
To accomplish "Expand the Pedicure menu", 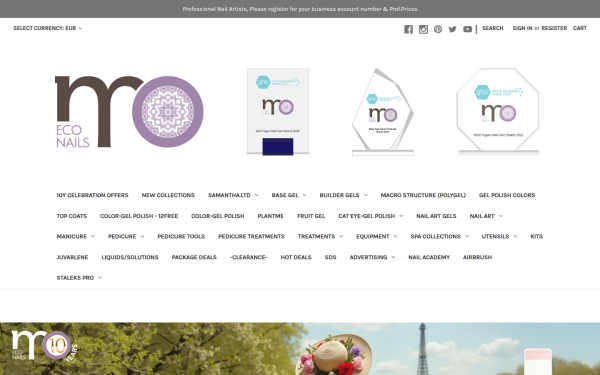I will pos(126,236).
